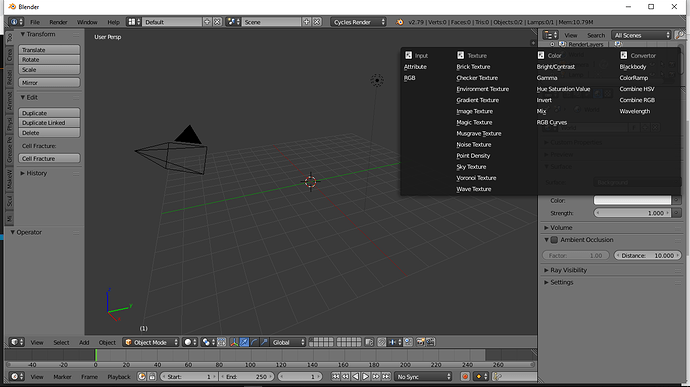The height and width of the screenshot is (387, 690).
Task: Open the Cycles Render engine dropdown
Action: [359, 22]
